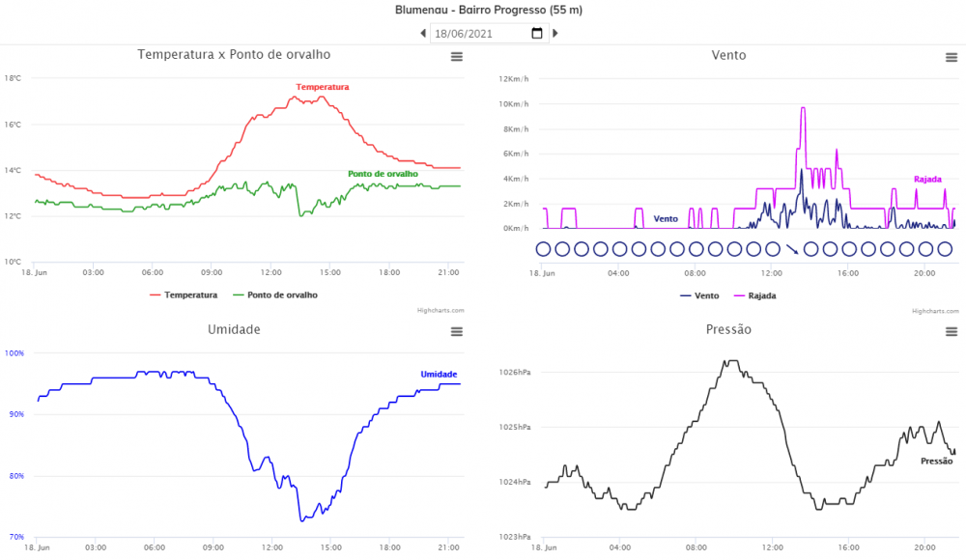Select the Blumenau - Bairro Progresso heading
The image size is (966, 560).
pyautogui.click(x=489, y=10)
